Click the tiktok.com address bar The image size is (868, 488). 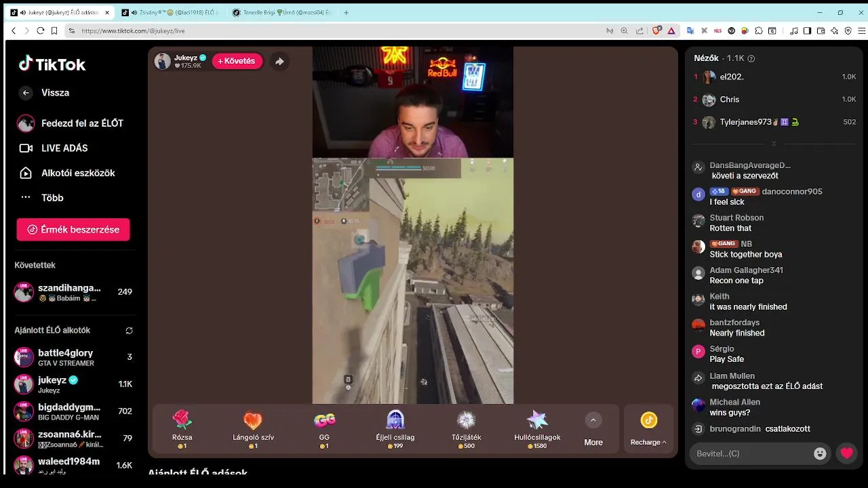coord(339,30)
